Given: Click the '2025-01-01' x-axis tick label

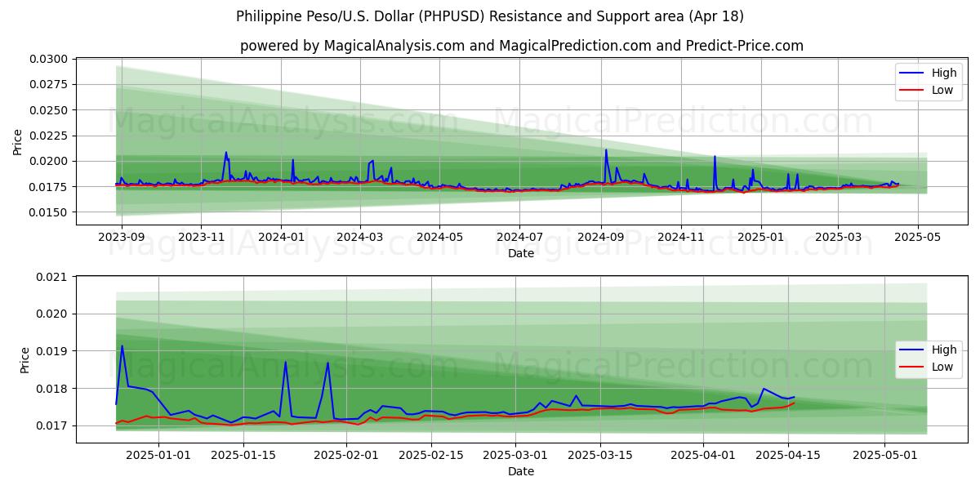Looking at the screenshot, I should pos(158,455).
